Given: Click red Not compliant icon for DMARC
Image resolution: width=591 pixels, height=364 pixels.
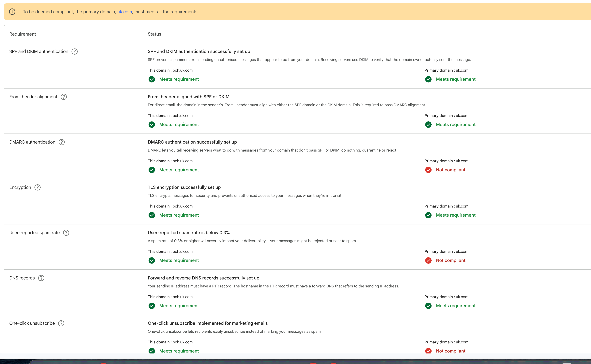Looking at the screenshot, I should pos(428,170).
